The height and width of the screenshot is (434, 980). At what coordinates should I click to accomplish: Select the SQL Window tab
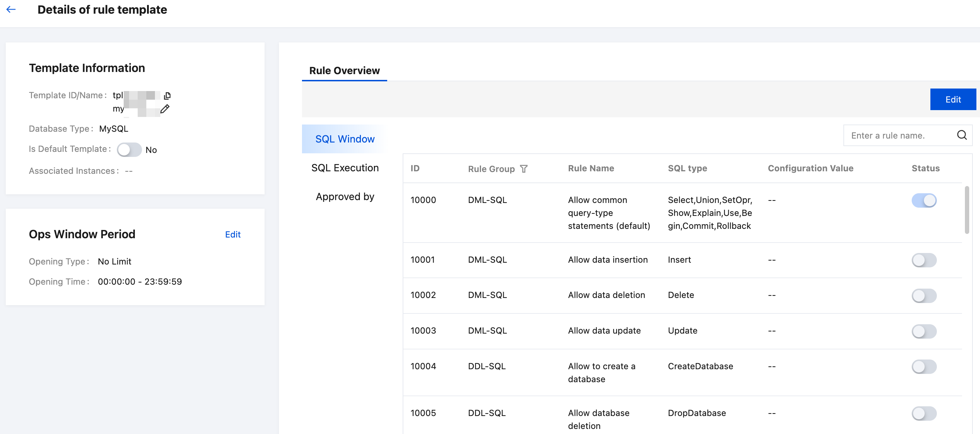point(345,139)
